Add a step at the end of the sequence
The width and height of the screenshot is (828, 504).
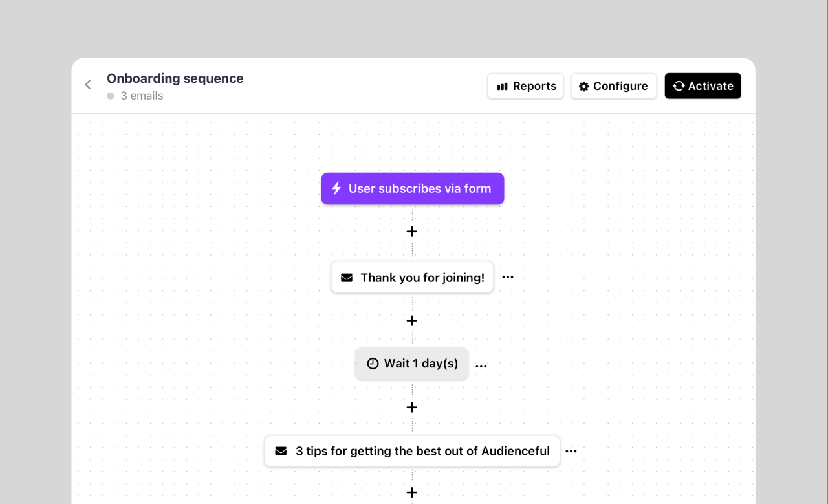coord(412,492)
